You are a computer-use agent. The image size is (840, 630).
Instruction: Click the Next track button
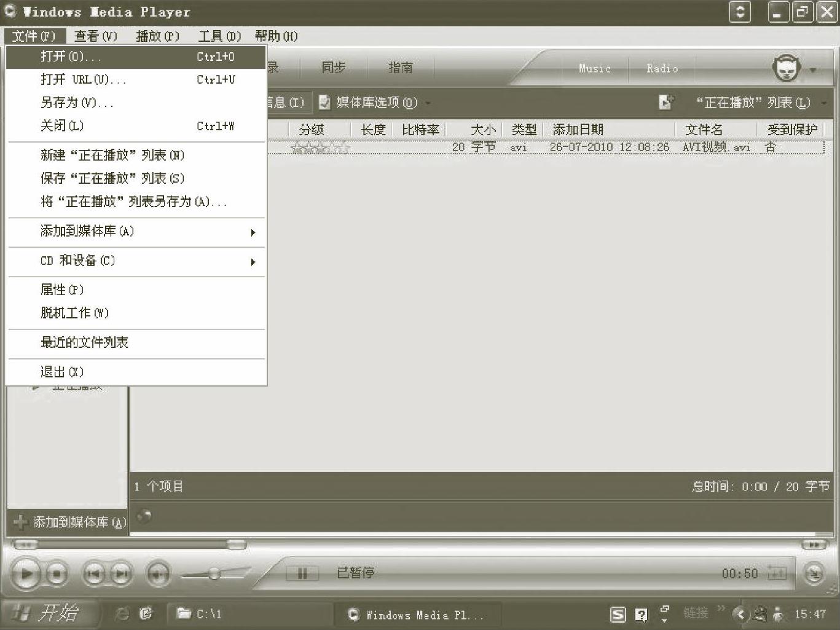121,574
